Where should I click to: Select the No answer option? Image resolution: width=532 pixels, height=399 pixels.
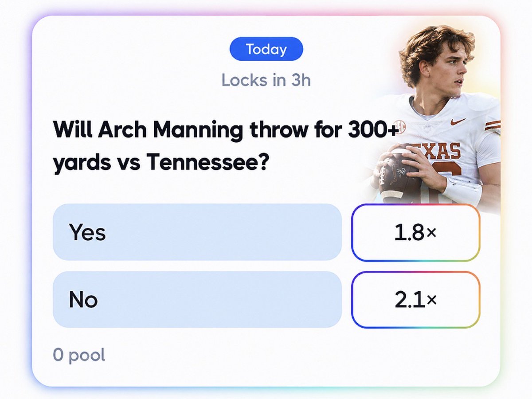(x=197, y=300)
